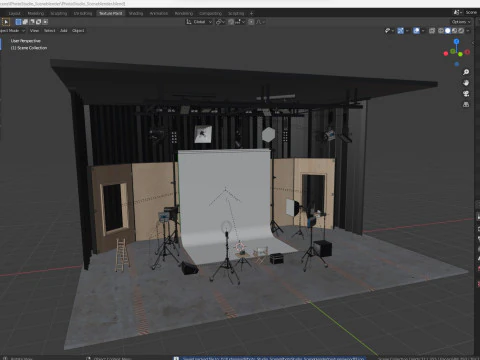This screenshot has width=480, height=360.
Task: Click the extend selection mode icon
Action: click(25, 22)
